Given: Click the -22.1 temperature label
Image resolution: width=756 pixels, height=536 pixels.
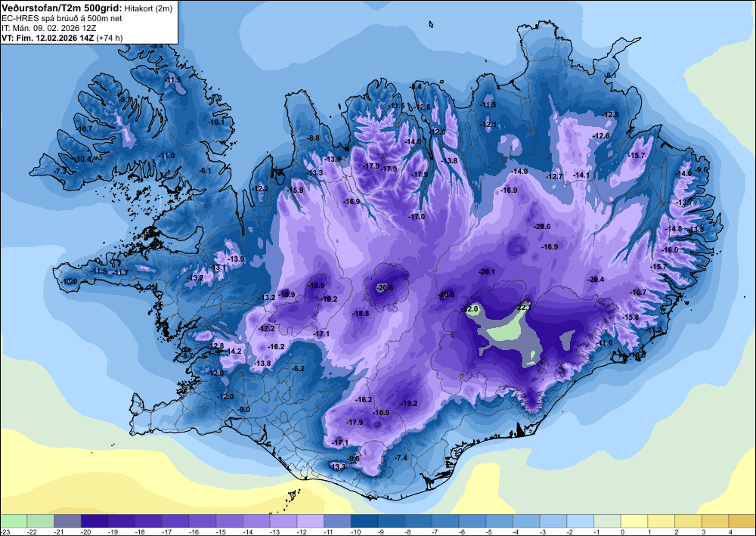Looking at the screenshot, I should [x=523, y=308].
